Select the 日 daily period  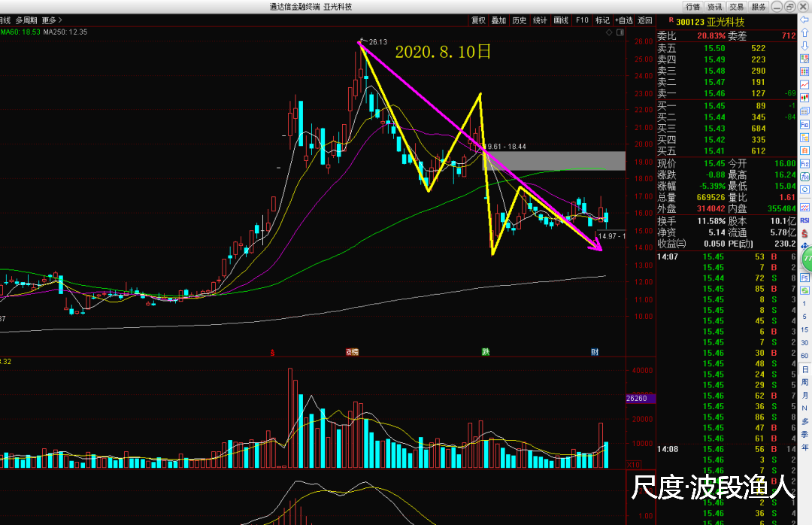point(804,369)
